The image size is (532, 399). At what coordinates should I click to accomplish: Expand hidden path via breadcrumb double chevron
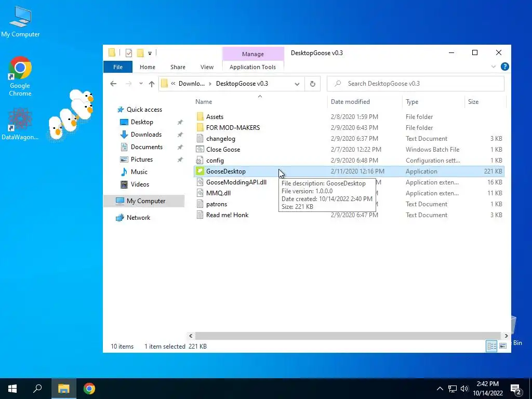173,84
